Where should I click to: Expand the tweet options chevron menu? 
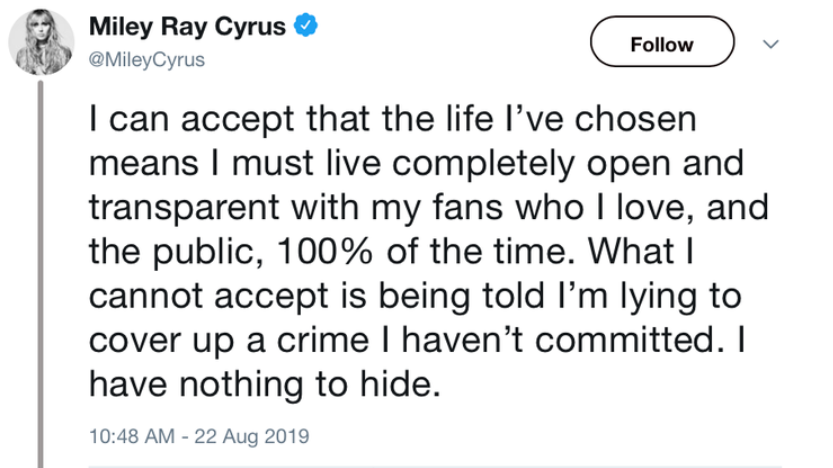point(768,44)
